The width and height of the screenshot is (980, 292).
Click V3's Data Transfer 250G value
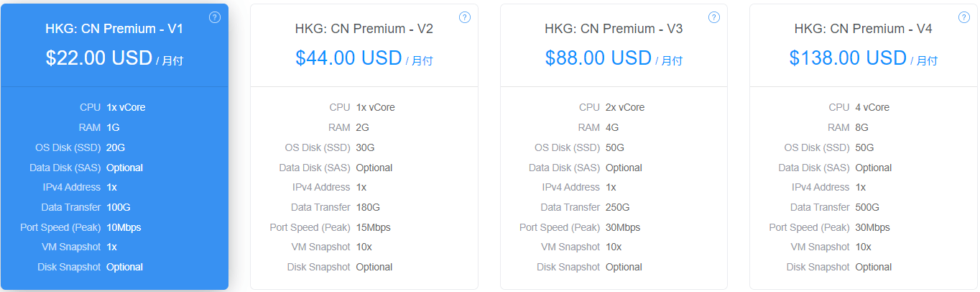point(618,207)
